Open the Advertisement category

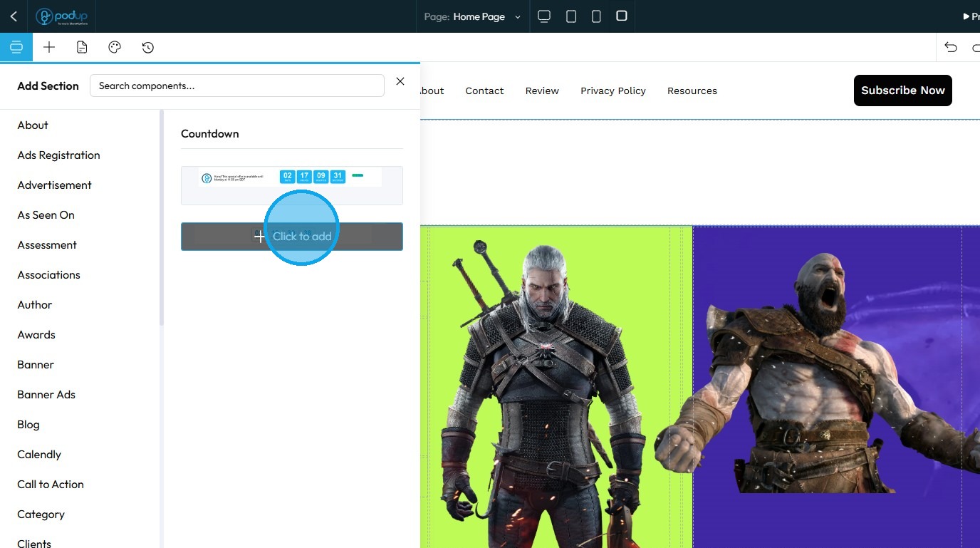click(x=54, y=185)
